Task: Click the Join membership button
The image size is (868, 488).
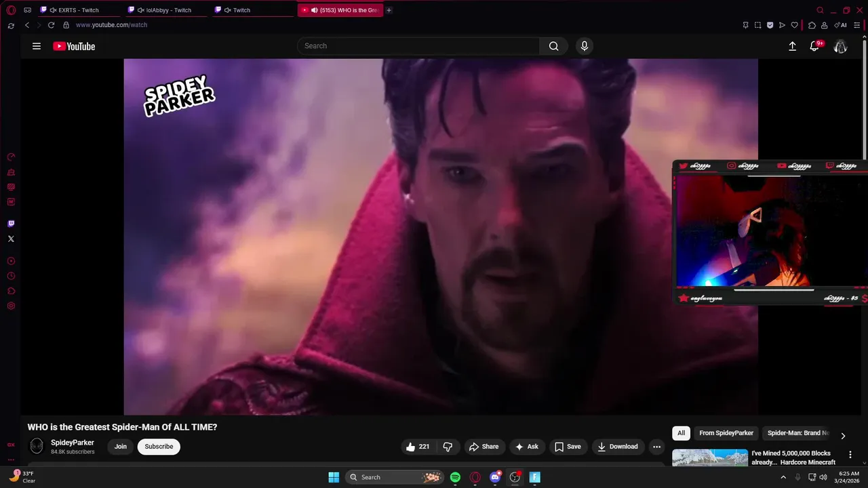Action: (121, 447)
